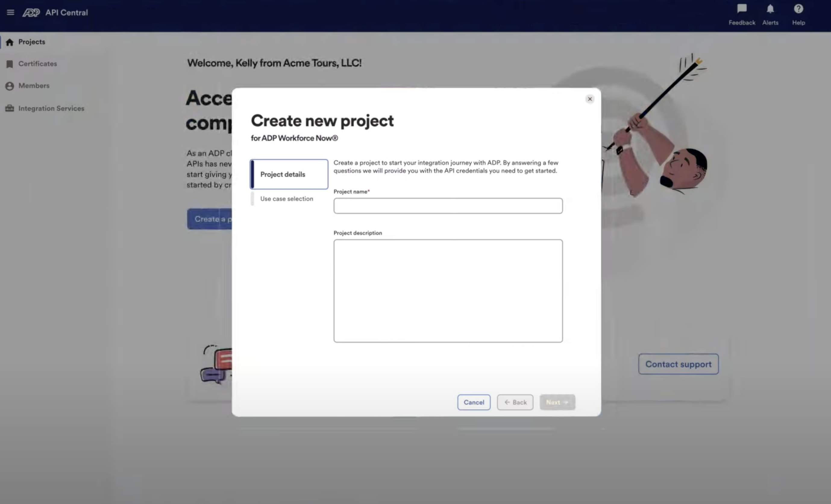Focus the Project name input field

[x=448, y=206]
